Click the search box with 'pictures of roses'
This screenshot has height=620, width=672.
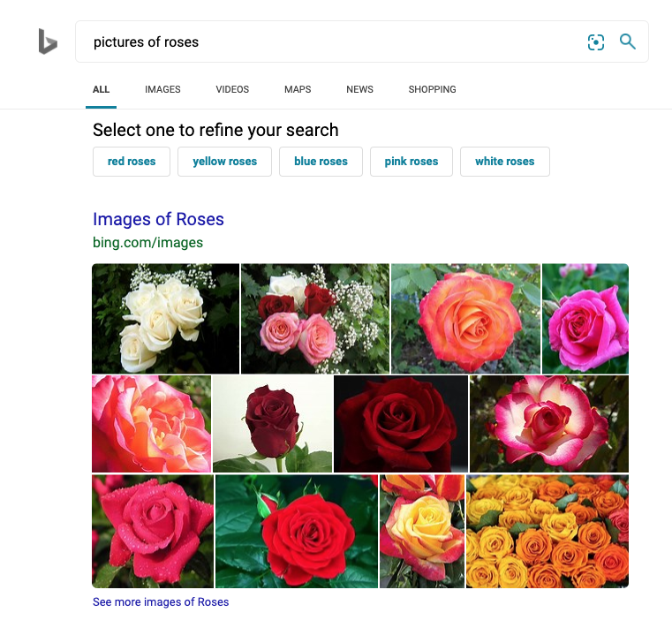pos(327,42)
